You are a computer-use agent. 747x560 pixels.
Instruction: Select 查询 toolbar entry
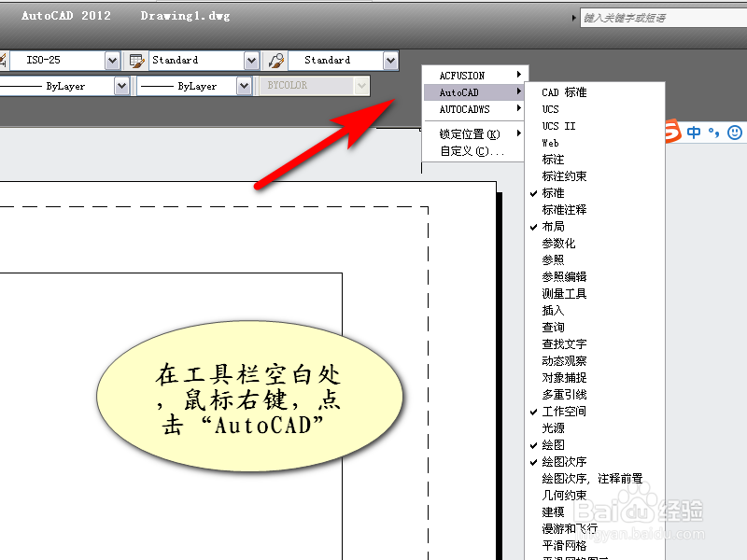pyautogui.click(x=595, y=328)
